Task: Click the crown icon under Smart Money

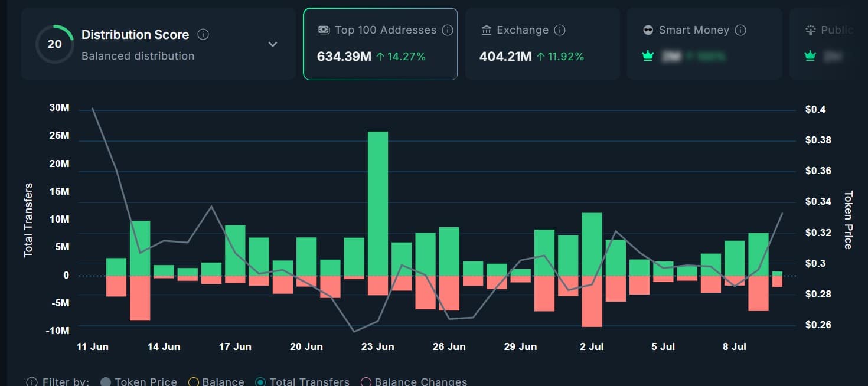Action: 648,55
